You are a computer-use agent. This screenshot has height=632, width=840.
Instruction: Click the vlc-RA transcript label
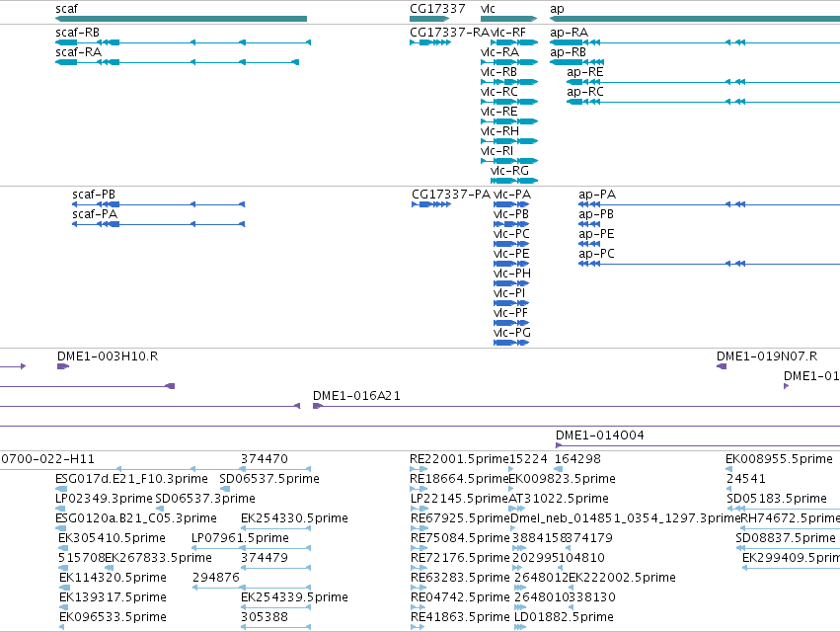(x=499, y=52)
